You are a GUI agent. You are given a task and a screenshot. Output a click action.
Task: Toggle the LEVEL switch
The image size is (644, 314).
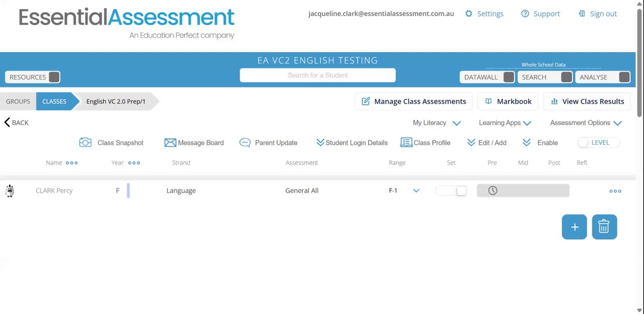coord(584,143)
